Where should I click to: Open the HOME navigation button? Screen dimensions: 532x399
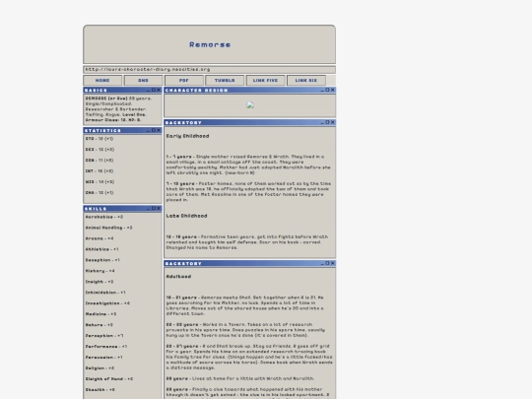[102, 81]
